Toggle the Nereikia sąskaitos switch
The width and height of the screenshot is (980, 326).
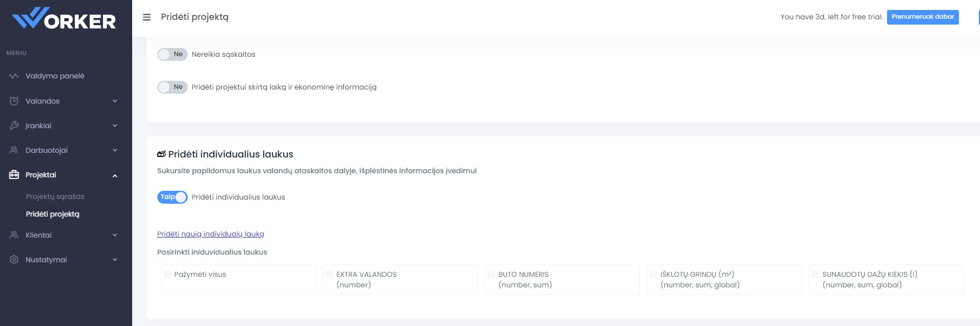(x=172, y=54)
